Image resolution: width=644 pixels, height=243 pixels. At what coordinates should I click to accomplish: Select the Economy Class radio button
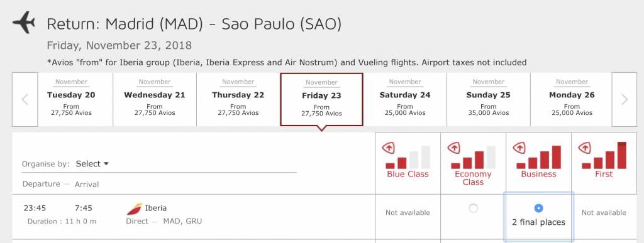[x=473, y=208]
